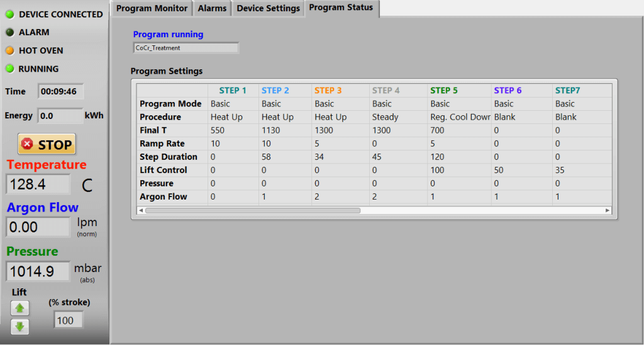The width and height of the screenshot is (644, 345).
Task: Open the Device Settings tab
Action: [x=268, y=8]
